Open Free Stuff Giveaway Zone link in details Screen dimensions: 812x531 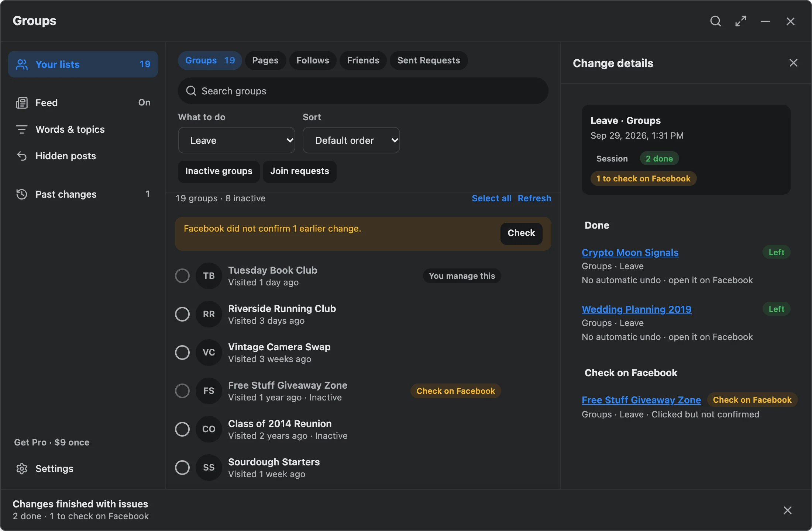point(641,400)
